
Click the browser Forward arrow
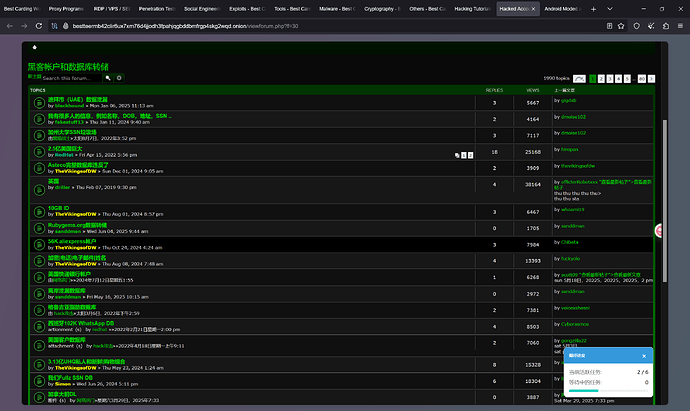pos(24,26)
